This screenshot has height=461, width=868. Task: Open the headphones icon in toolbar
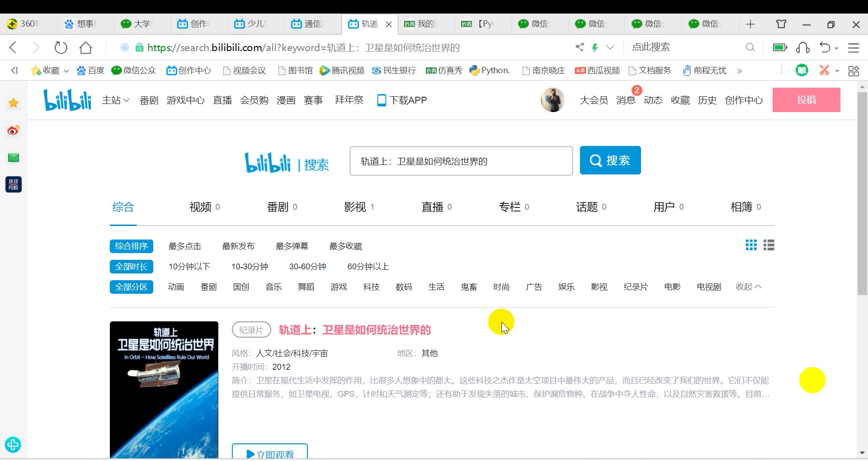tap(803, 47)
